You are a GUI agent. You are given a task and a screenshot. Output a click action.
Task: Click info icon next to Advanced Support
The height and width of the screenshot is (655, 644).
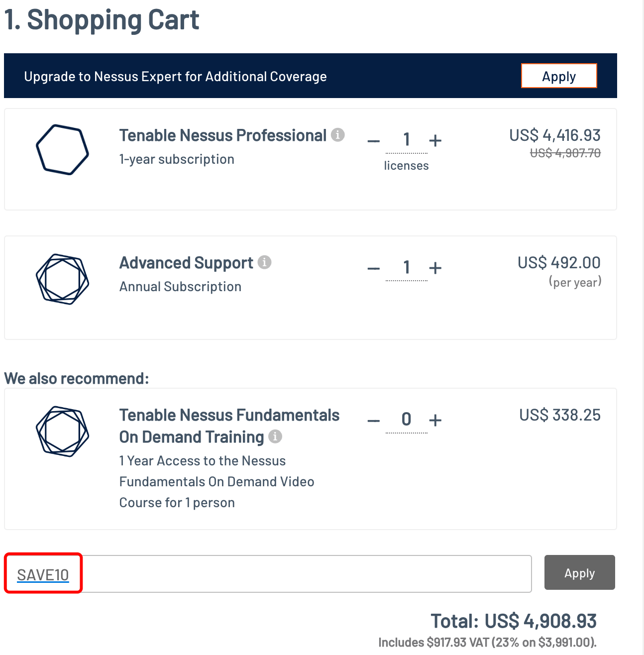(x=265, y=262)
